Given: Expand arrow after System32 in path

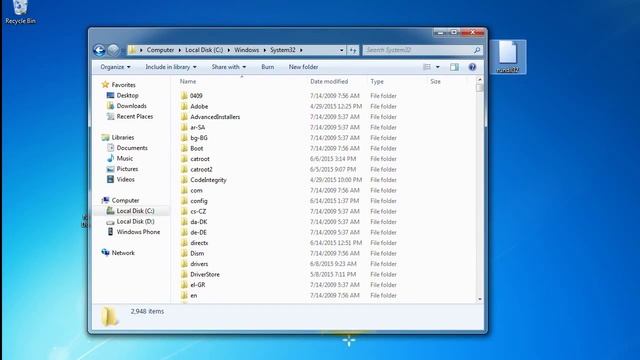Looking at the screenshot, I should point(301,50).
